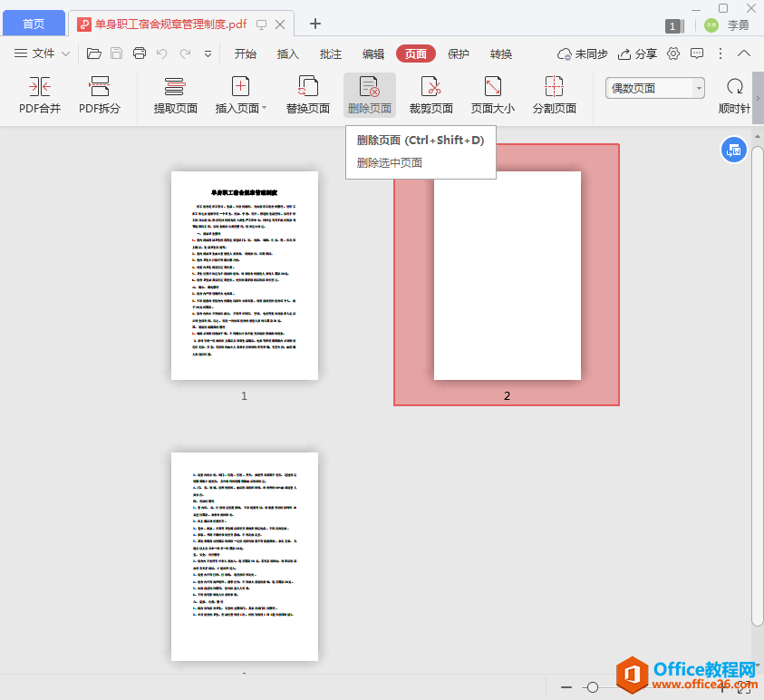This screenshot has height=700, width=764.
Task: Click the print icon
Action: (x=140, y=53)
